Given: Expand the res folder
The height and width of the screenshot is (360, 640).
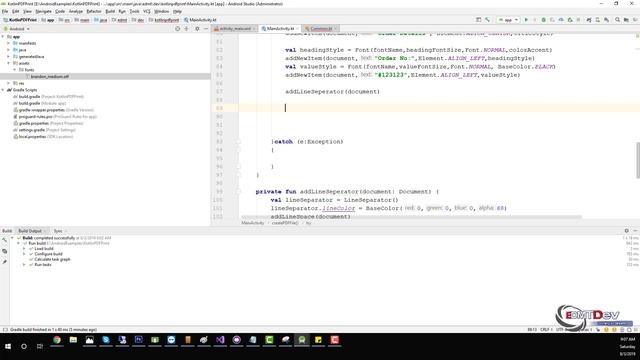Looking at the screenshot, I should click(x=9, y=83).
